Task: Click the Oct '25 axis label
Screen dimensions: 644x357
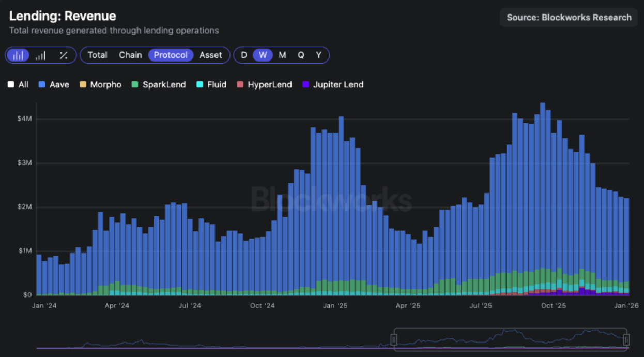Action: 554,306
